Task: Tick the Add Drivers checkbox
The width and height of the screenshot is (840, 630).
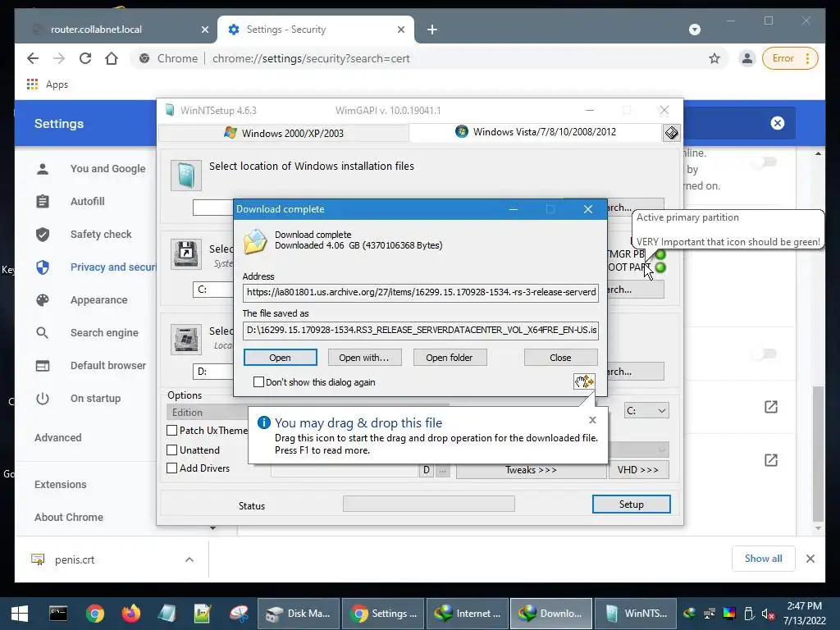Action: pyautogui.click(x=172, y=468)
